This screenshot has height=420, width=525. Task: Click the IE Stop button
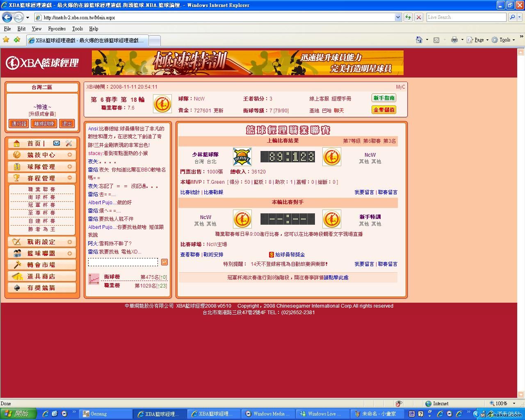pyautogui.click(x=419, y=17)
